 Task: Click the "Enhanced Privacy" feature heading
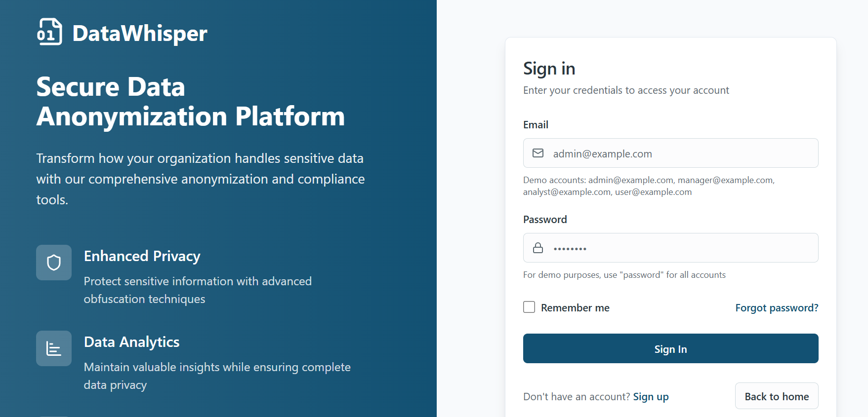(x=142, y=256)
